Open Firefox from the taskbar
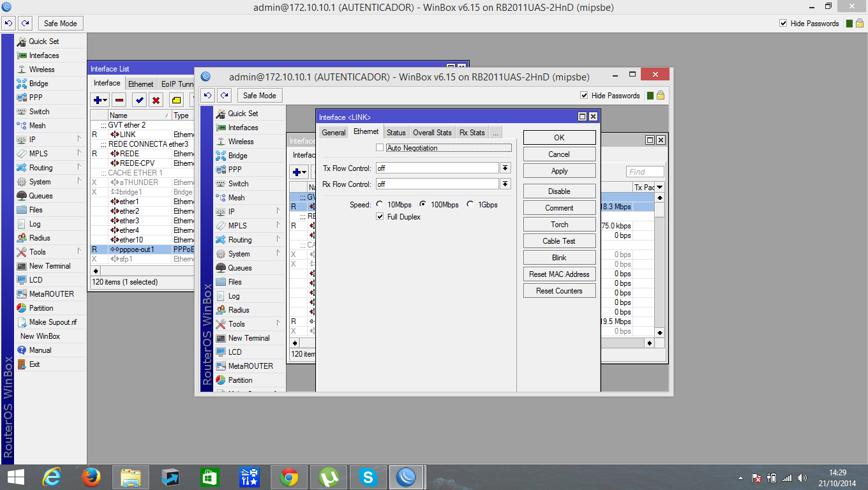 (x=91, y=477)
